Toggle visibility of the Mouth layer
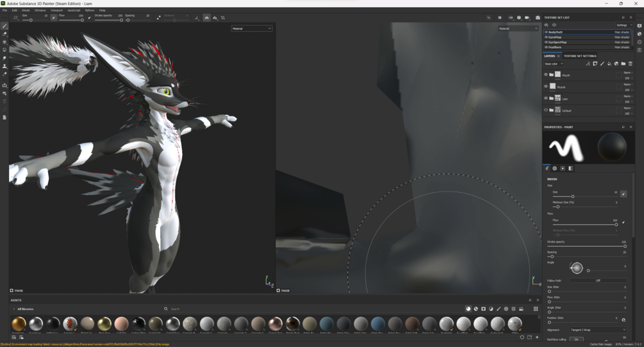 click(546, 75)
